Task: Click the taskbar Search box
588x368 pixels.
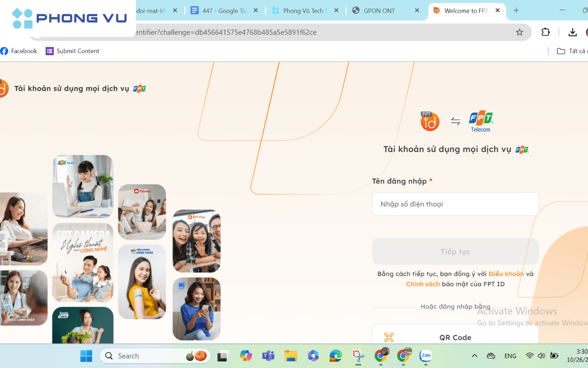Action: click(155, 356)
